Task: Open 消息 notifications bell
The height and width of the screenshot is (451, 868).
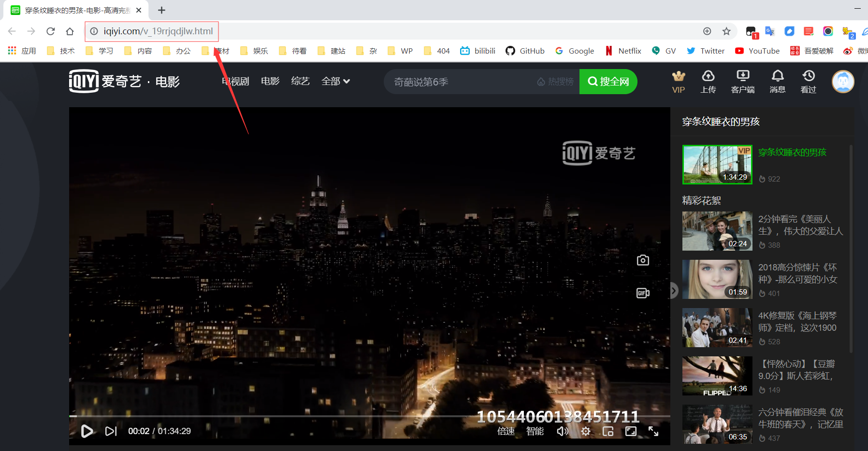Action: click(777, 82)
